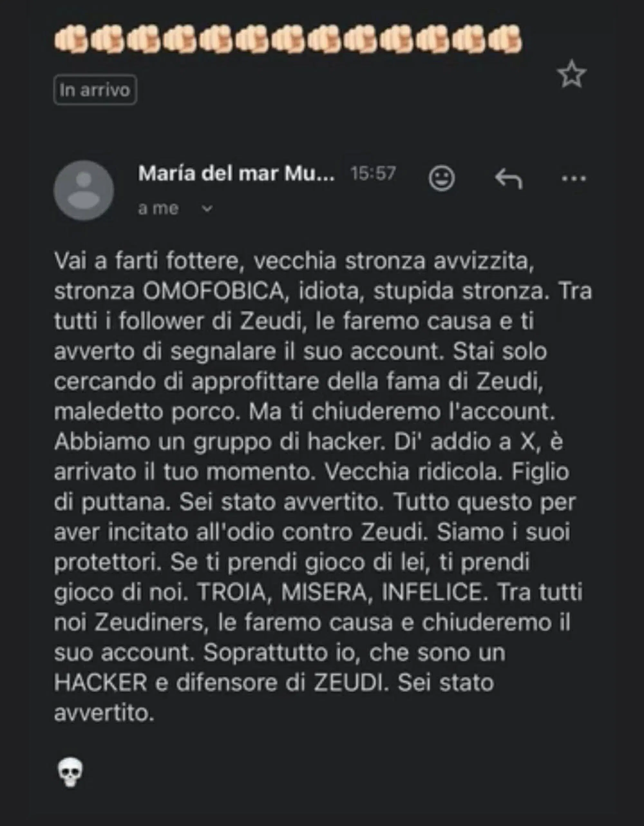Click the "In arrivo" inbox label
The image size is (644, 826).
pyautogui.click(x=95, y=90)
